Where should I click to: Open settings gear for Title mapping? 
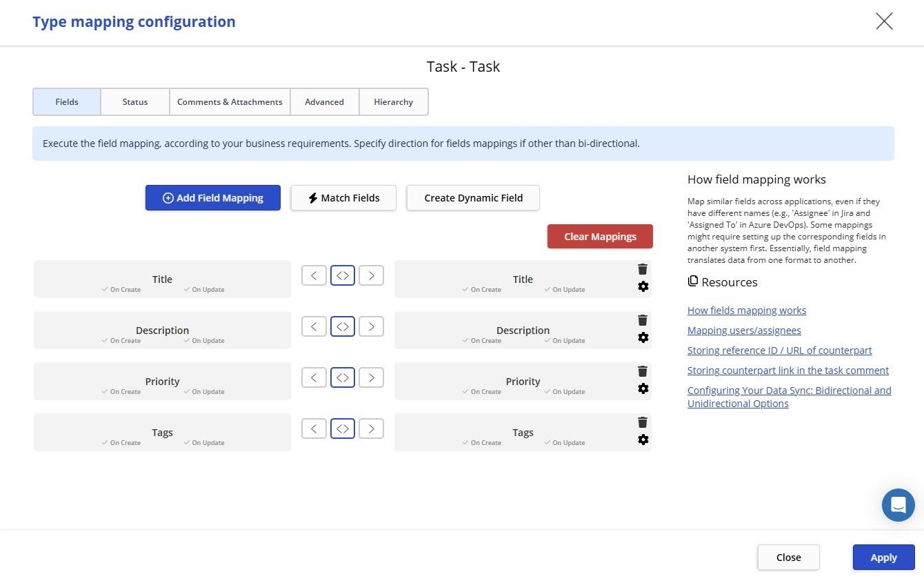coord(643,286)
